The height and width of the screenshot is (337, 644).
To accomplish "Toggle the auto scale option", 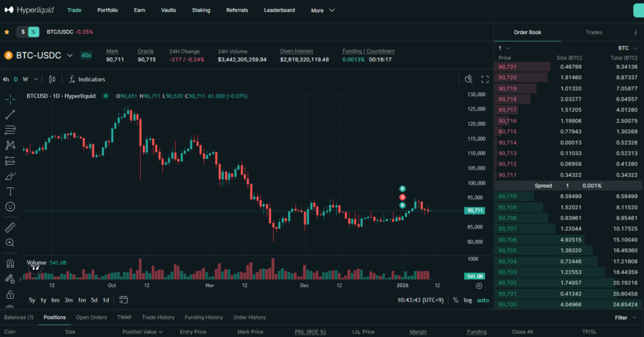I will click(x=482, y=300).
